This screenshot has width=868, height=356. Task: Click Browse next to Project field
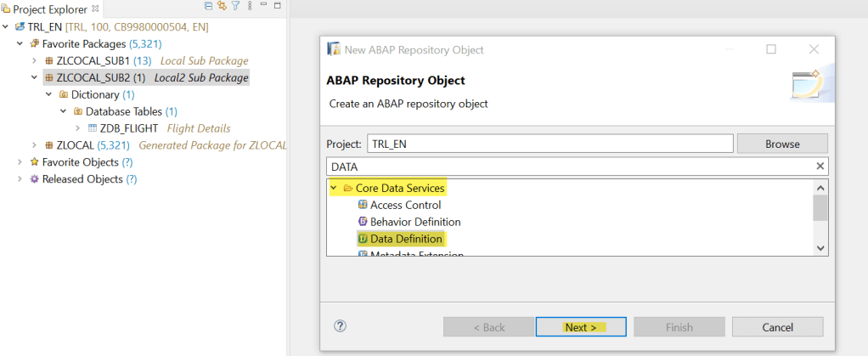tap(782, 144)
